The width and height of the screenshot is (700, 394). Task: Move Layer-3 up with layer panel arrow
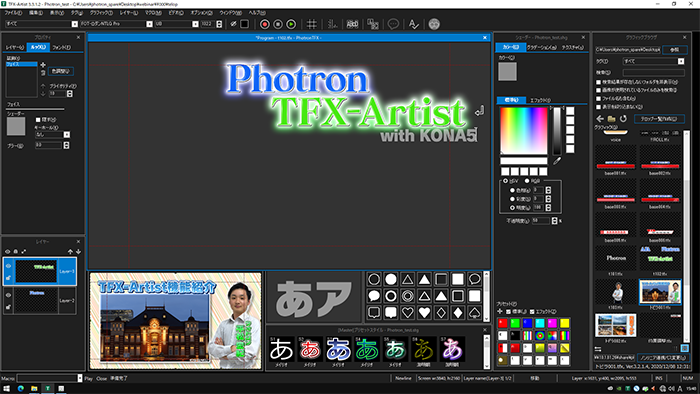coord(70,252)
